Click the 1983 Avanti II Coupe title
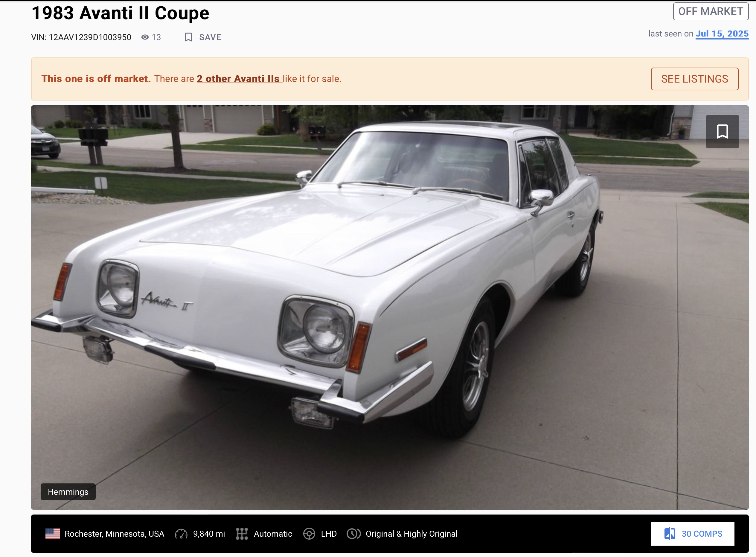This screenshot has width=756, height=557. click(x=120, y=13)
